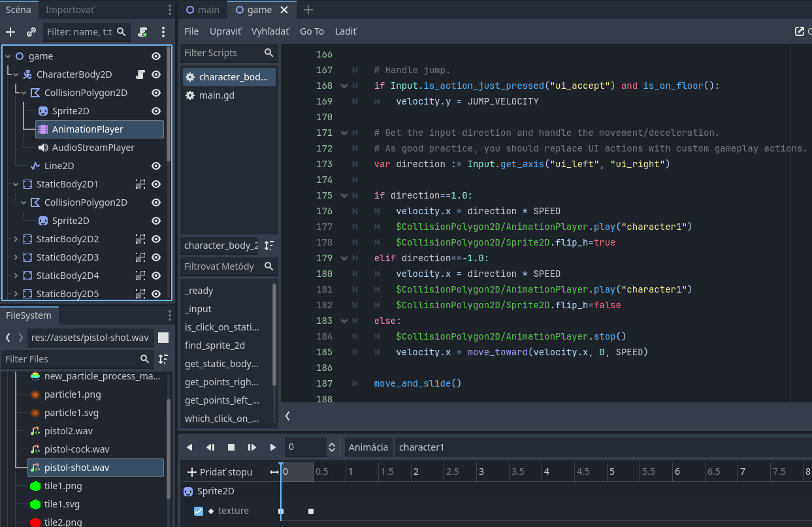Uncheck the texture track checkbox
This screenshot has width=812, height=527.
pos(199,511)
